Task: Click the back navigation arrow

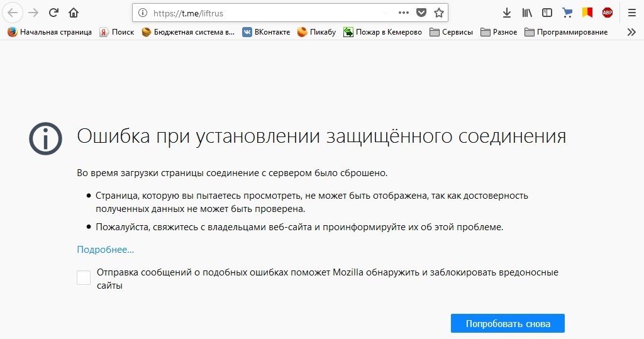Action: [13, 13]
